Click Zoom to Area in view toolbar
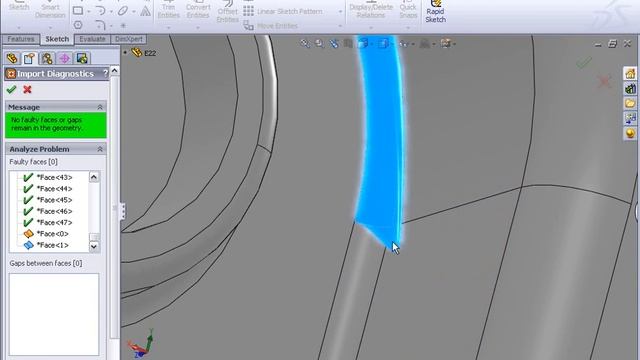The height and width of the screenshot is (360, 640). click(319, 43)
